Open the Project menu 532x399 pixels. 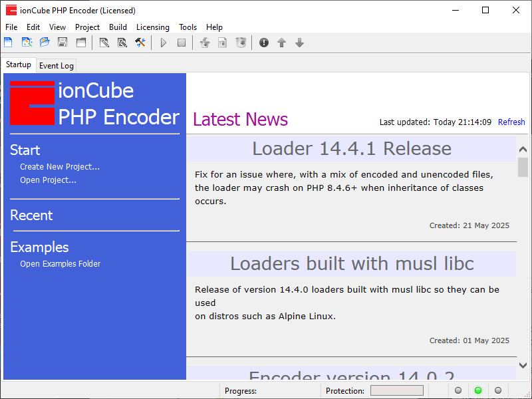(87, 27)
